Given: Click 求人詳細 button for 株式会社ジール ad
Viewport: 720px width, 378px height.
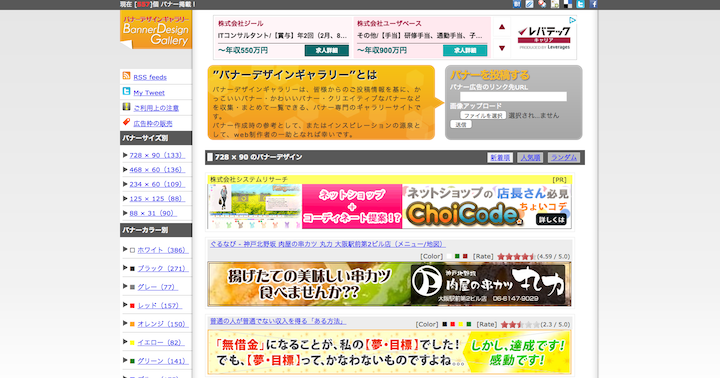Looking at the screenshot, I should pos(326,51).
